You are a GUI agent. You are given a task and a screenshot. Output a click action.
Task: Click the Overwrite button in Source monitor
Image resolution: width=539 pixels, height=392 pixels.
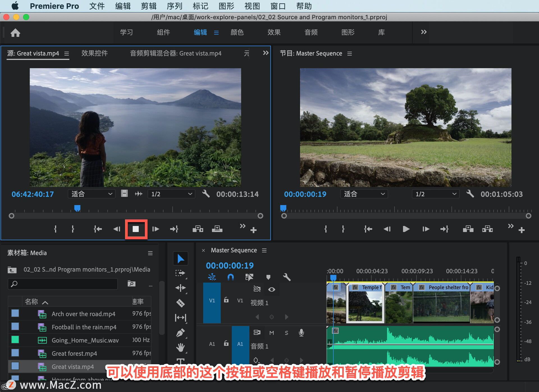(217, 229)
